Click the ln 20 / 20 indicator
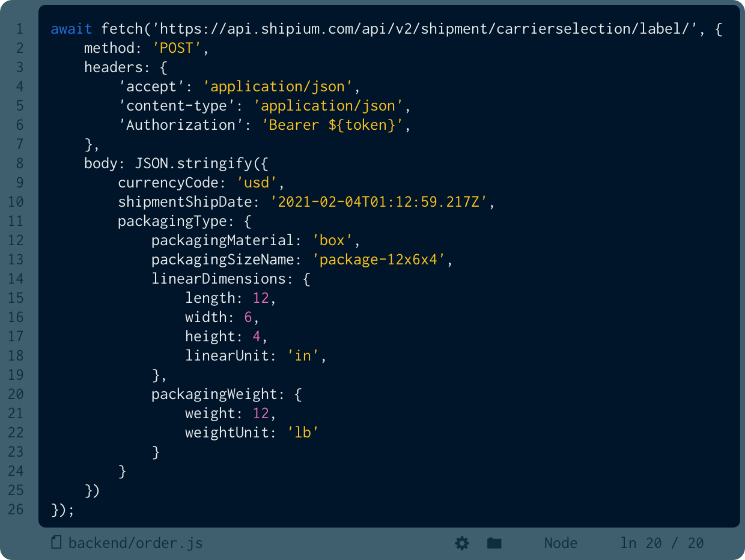The image size is (745, 560). tap(662, 543)
